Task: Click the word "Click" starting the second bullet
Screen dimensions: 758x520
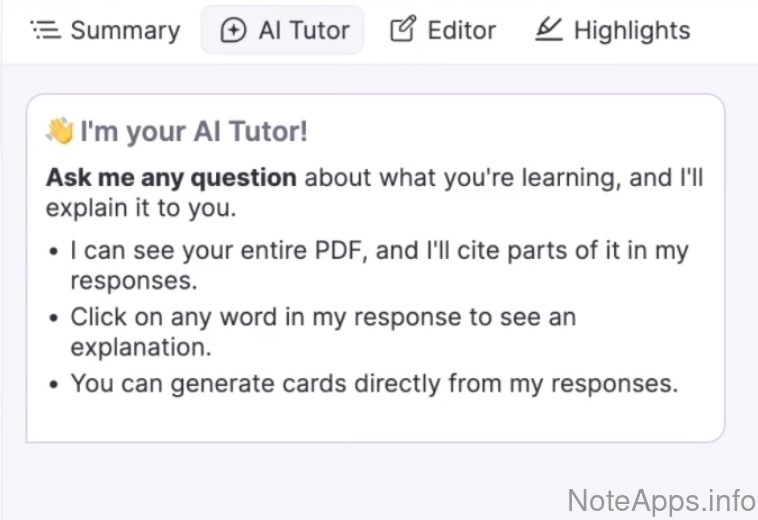Action: [x=98, y=317]
